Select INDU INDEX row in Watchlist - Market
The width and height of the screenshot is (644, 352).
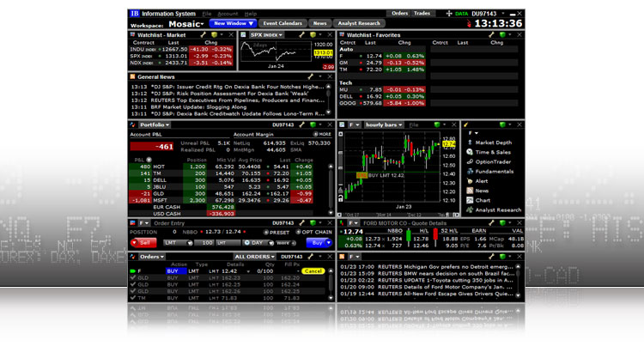pos(181,49)
